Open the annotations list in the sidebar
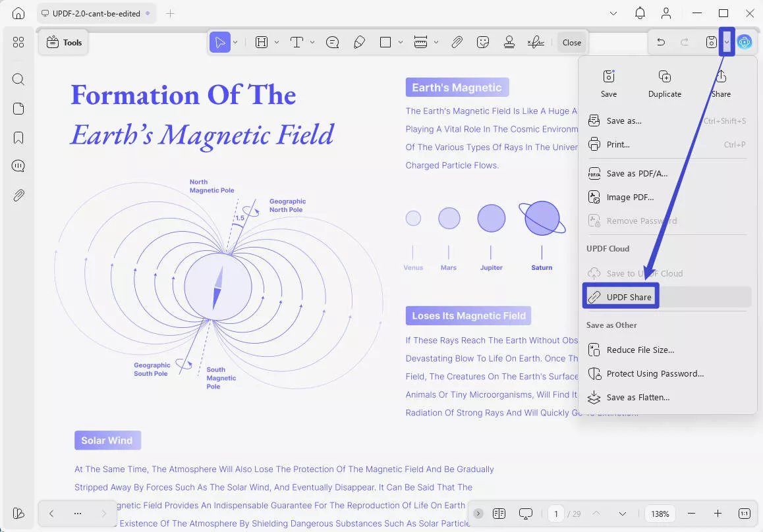Viewport: 763px width, 532px height. (18, 166)
